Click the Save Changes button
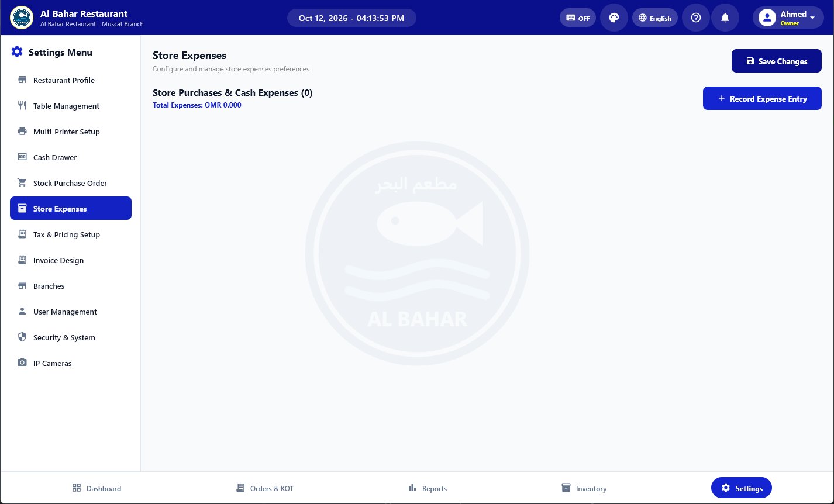 tap(777, 61)
